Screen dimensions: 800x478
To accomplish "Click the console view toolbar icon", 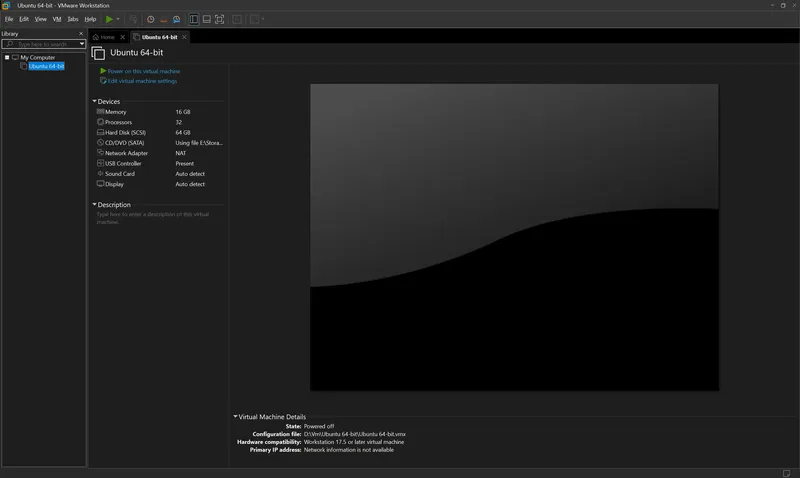I will tap(254, 19).
